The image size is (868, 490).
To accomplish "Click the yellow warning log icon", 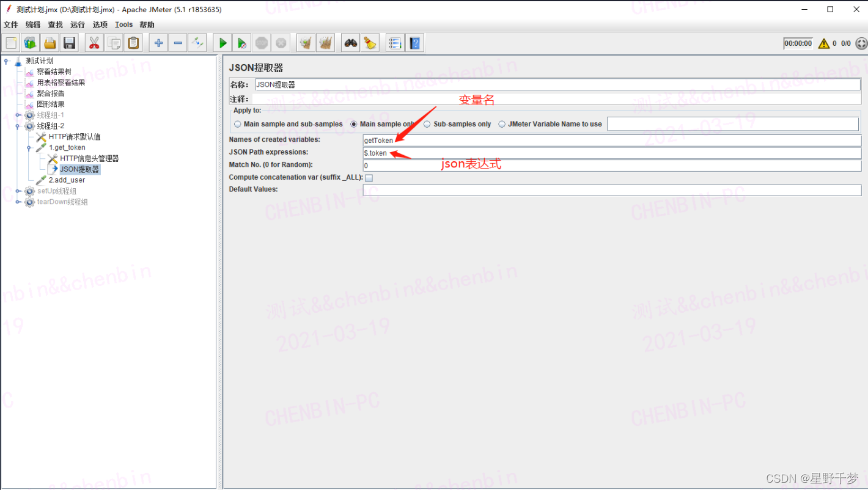I will click(824, 43).
